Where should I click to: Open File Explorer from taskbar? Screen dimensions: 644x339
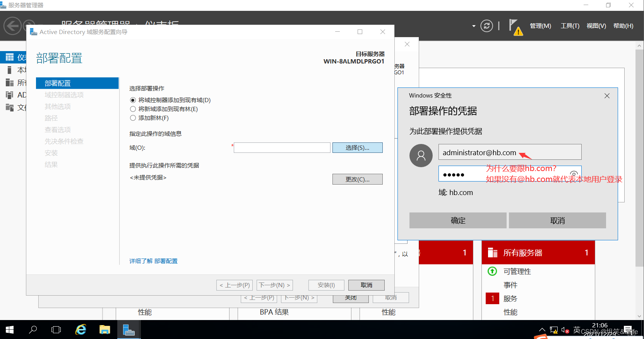(x=104, y=330)
